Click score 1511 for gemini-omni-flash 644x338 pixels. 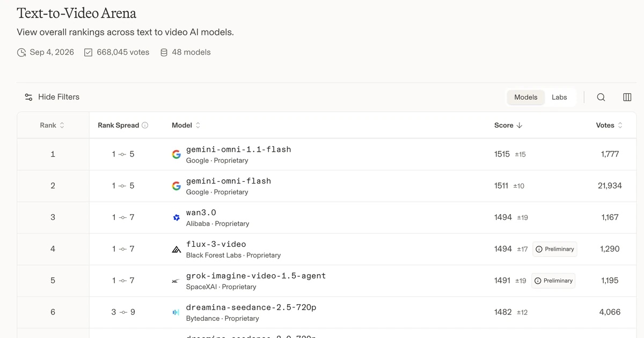point(501,186)
